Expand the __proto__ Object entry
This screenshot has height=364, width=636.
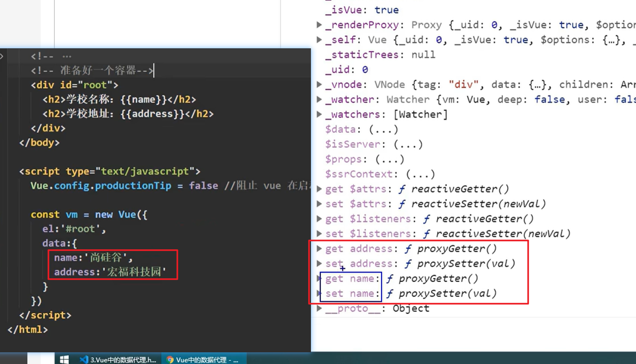tap(319, 308)
